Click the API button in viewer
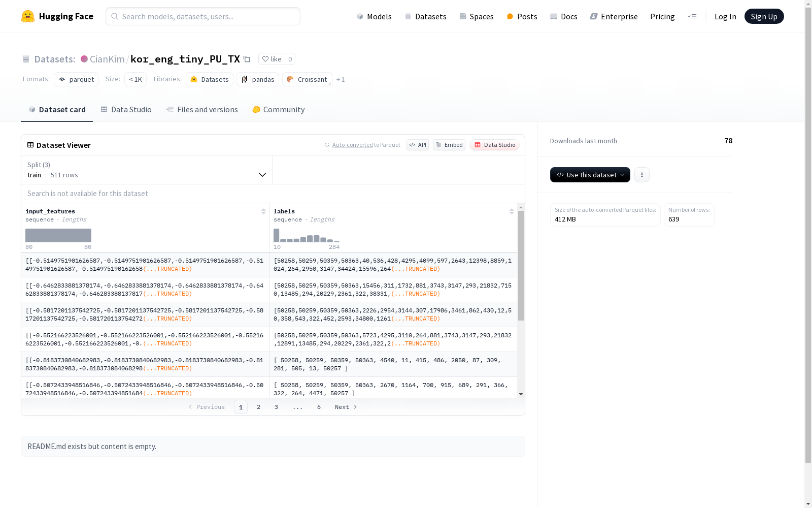812x508 pixels. point(418,145)
